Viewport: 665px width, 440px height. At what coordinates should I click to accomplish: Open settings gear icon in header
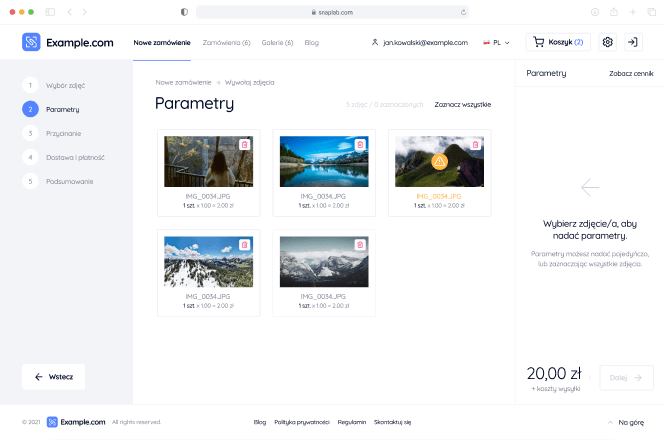(607, 42)
